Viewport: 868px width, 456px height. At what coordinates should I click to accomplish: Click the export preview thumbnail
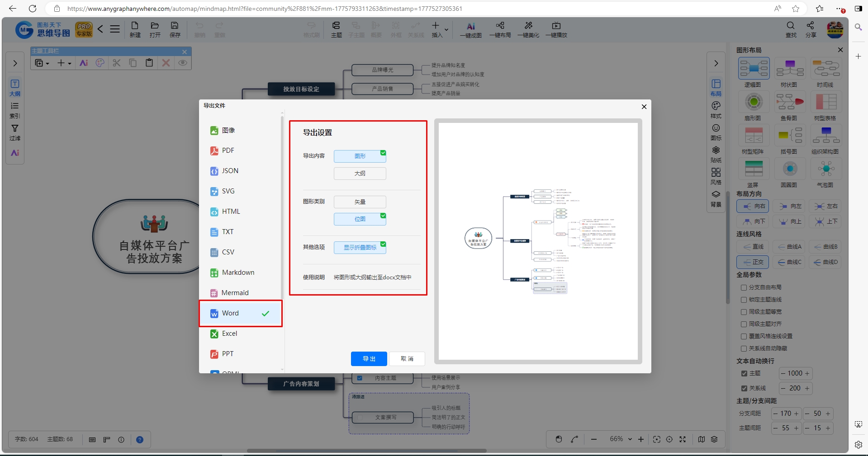[x=538, y=241]
